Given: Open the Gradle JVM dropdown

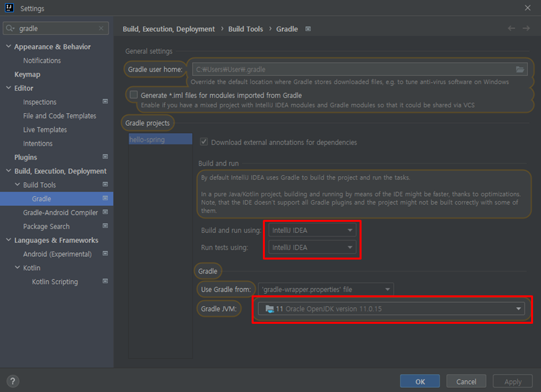Looking at the screenshot, I should pyautogui.click(x=391, y=309).
